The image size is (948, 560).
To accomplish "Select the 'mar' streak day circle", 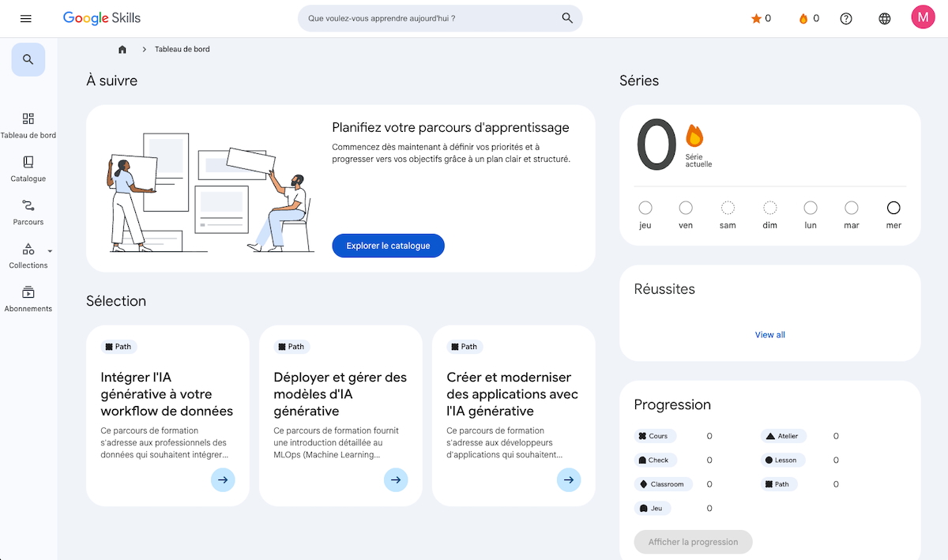I will pyautogui.click(x=852, y=208).
